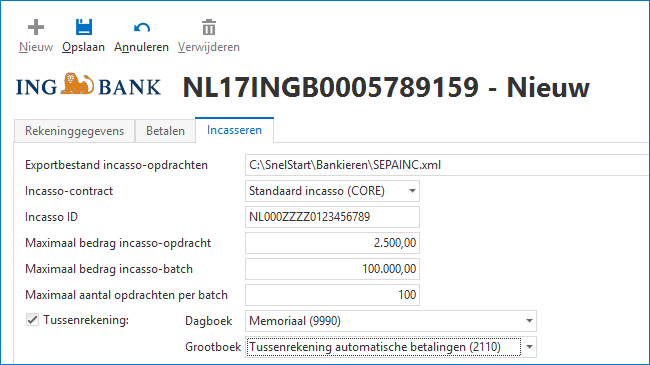Click the Grootboek label
650x365 pixels.
pos(213,347)
